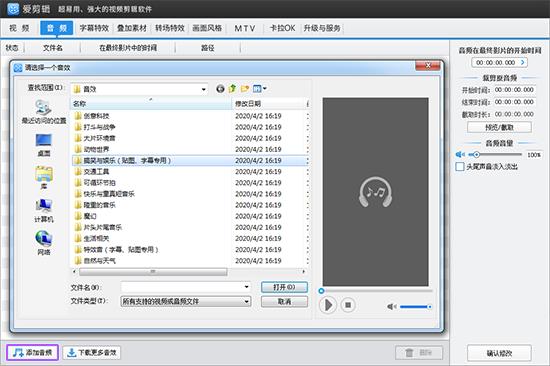Switch to the 画面风格 tab
The image size is (550, 366).
pyautogui.click(x=207, y=28)
